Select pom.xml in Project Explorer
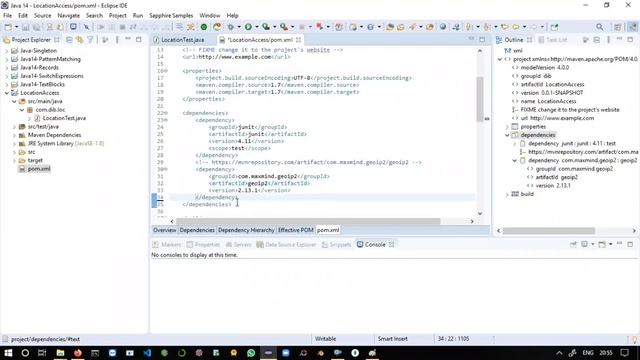The image size is (640, 360). (x=39, y=169)
